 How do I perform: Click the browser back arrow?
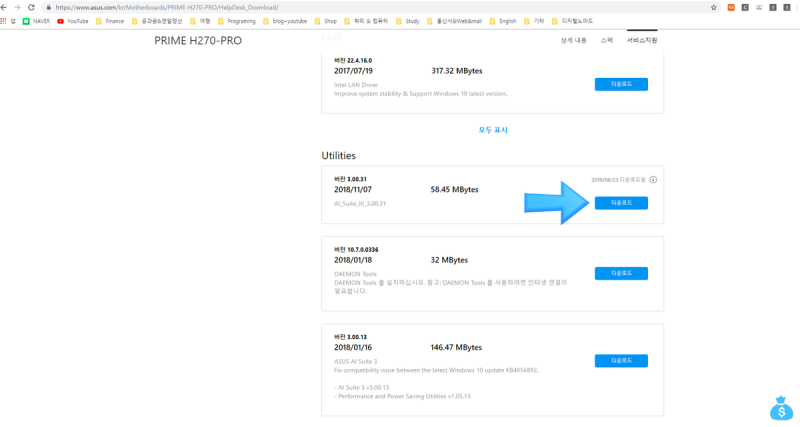coord(4,8)
